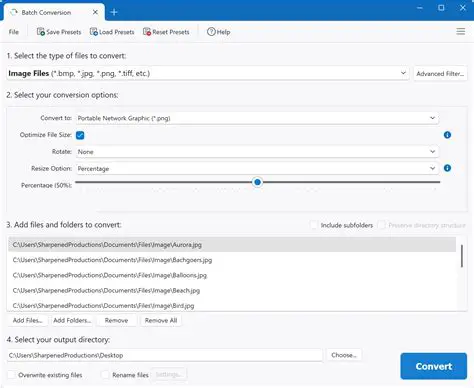Select the Aurora.jpg file row
The image size is (474, 388).
pyautogui.click(x=232, y=245)
